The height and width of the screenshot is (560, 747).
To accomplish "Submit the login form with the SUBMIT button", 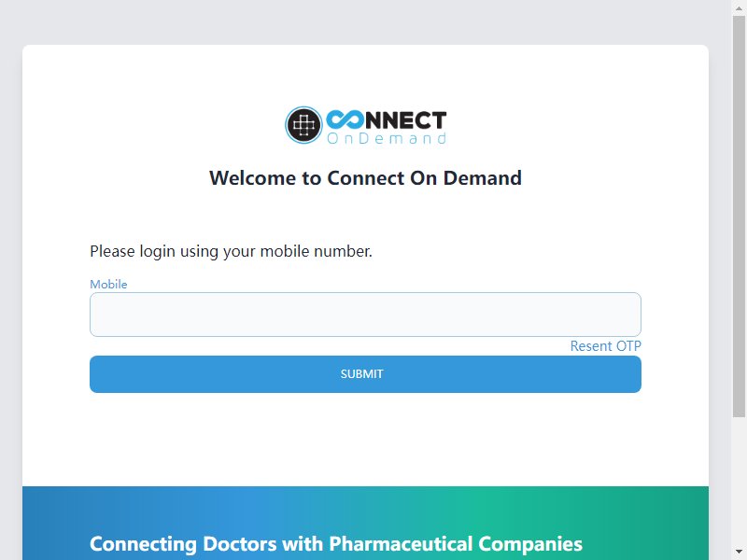I will 365,374.
